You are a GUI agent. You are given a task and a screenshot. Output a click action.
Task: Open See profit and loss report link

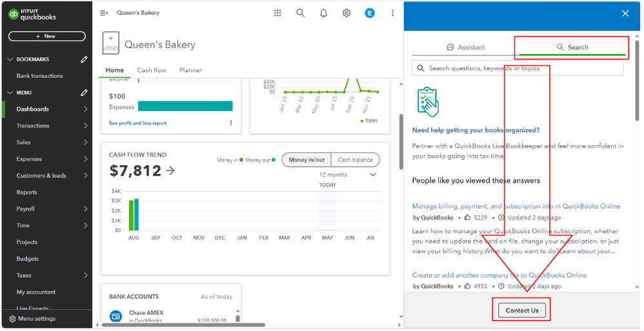137,123
